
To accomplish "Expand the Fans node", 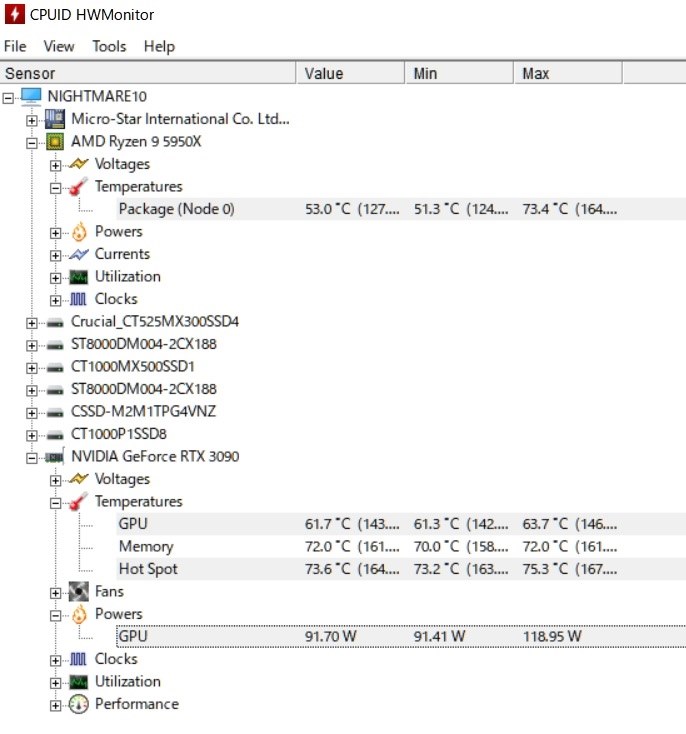I will (x=55, y=593).
